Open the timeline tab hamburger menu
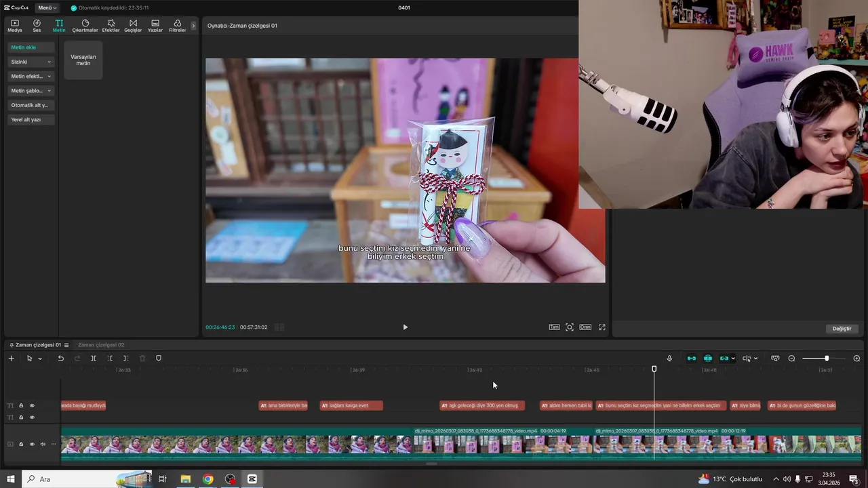This screenshot has height=488, width=868. tap(66, 345)
